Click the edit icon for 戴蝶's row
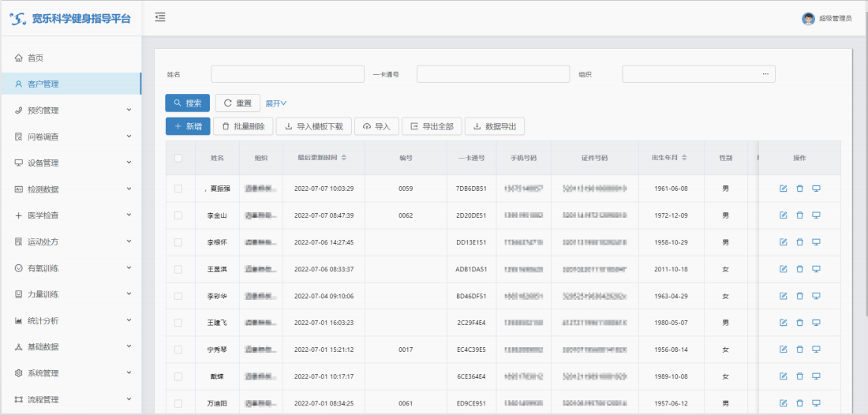 point(783,376)
